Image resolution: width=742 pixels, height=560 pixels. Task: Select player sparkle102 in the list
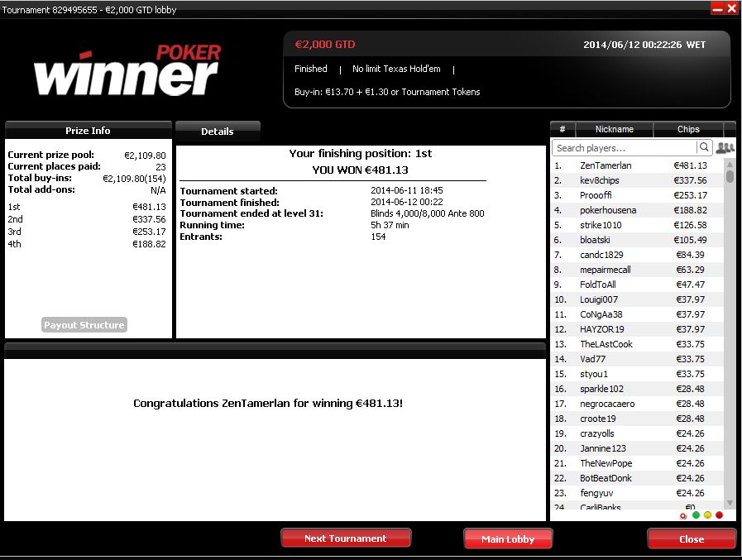click(638, 389)
